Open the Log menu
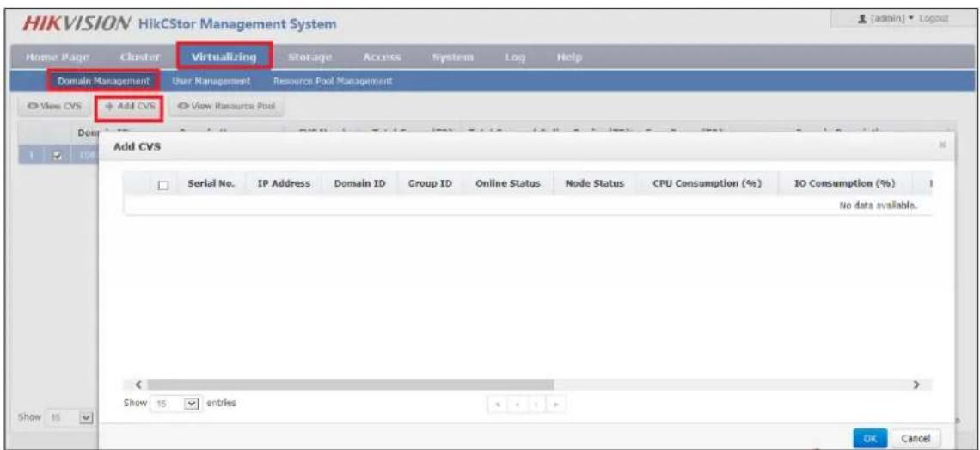Screen dimensions: 980x450 516,58
